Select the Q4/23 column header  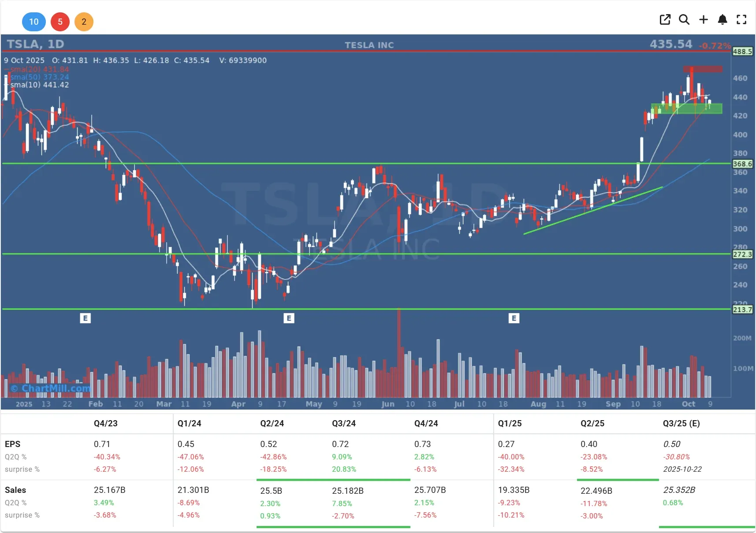(106, 423)
